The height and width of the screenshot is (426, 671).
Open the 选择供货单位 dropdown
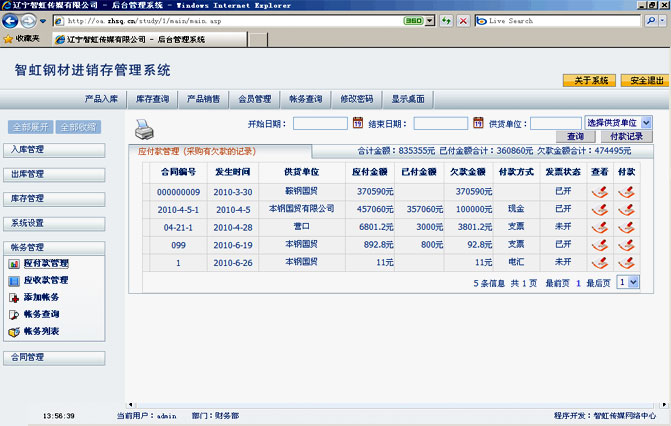click(619, 122)
